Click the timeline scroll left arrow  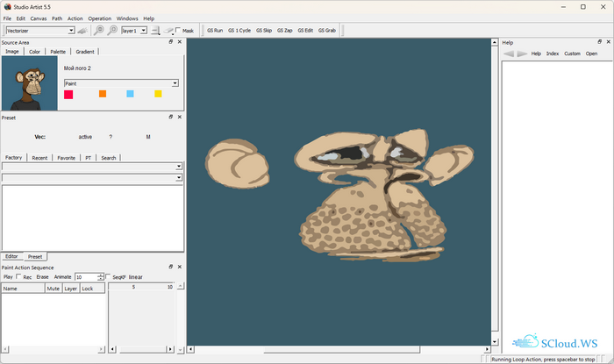[112, 349]
